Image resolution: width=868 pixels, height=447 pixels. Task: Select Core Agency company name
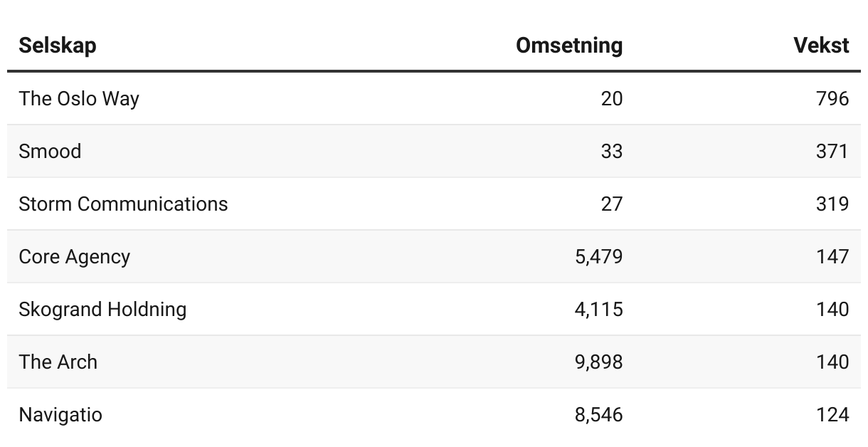tap(75, 256)
